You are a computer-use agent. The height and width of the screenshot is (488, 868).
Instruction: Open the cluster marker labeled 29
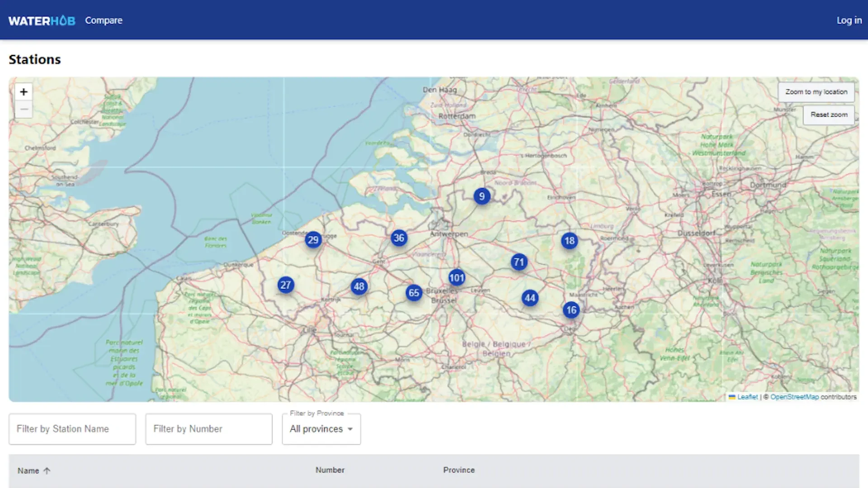click(x=313, y=240)
